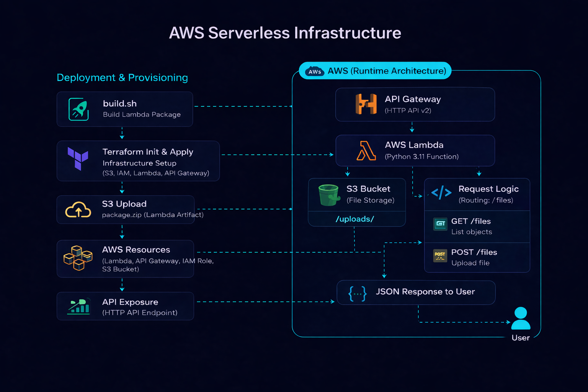
Task: Select the 'Request Logic' label
Action: tap(488, 189)
